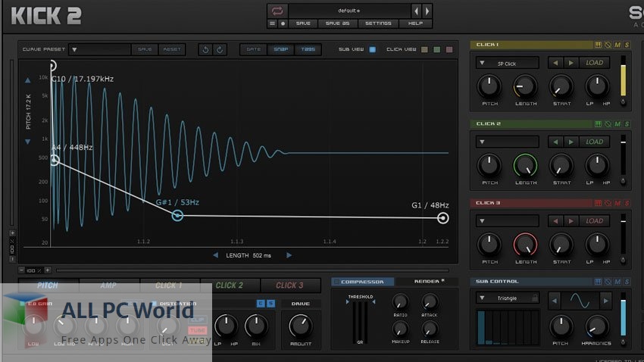This screenshot has height=362, width=644.
Task: Enable the Compressor checkbox
Action: 336,282
